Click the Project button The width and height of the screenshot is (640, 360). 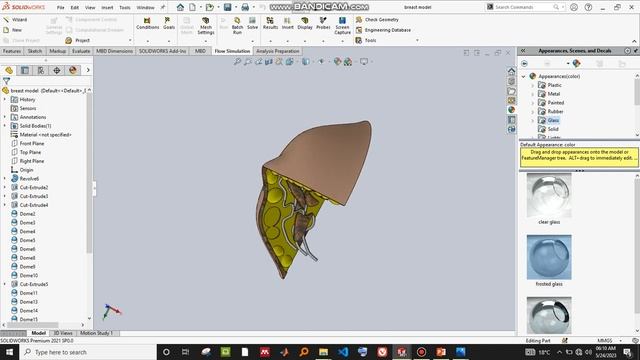(x=78, y=40)
